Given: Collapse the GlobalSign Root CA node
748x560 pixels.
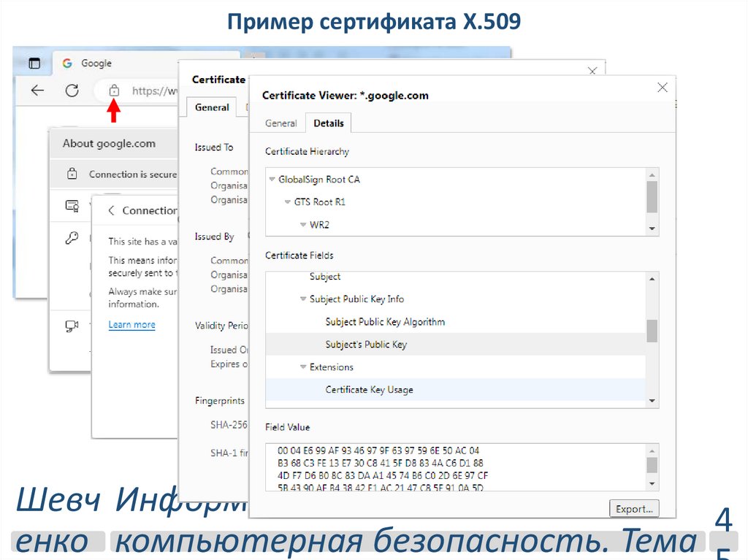Looking at the screenshot, I should click(x=272, y=180).
